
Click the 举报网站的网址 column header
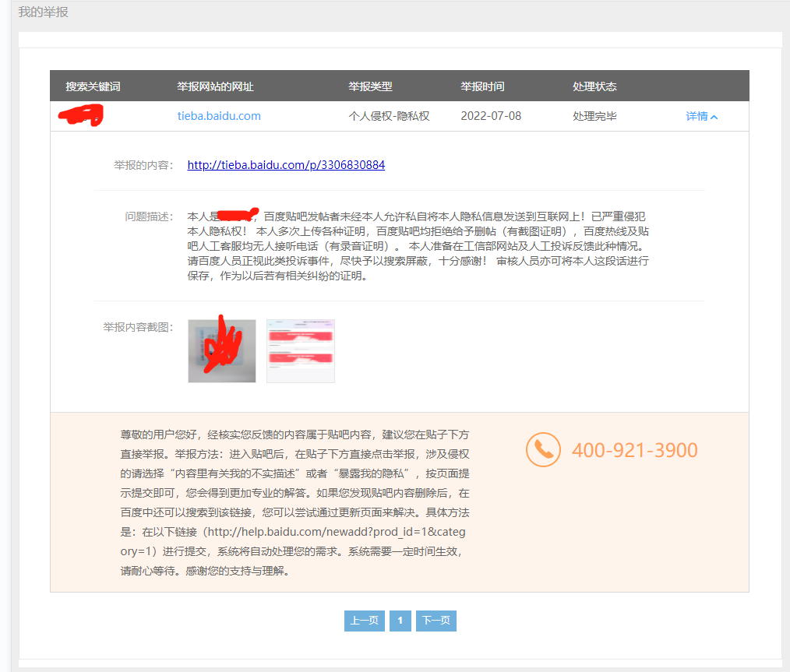pyautogui.click(x=215, y=86)
